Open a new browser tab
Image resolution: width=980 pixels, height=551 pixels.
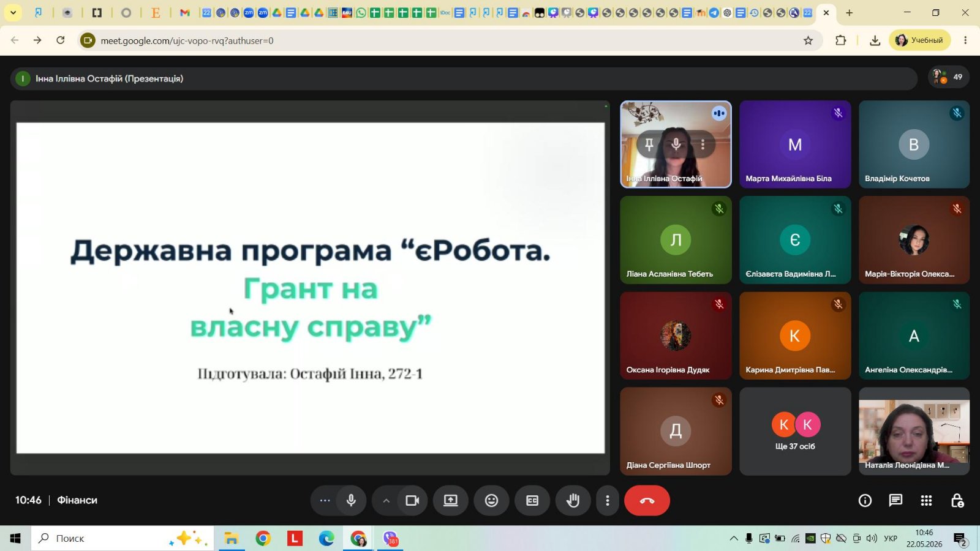point(849,12)
